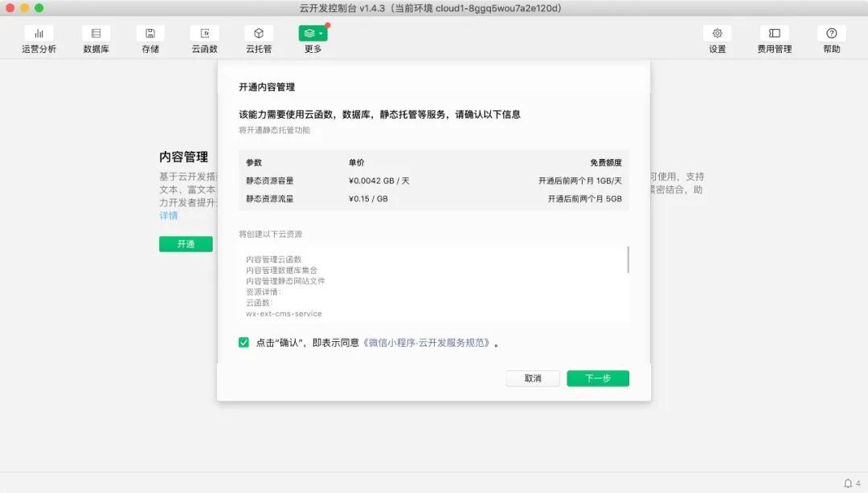Open the 云托管 cloud hosting icon
The height and width of the screenshot is (493, 868).
(259, 34)
